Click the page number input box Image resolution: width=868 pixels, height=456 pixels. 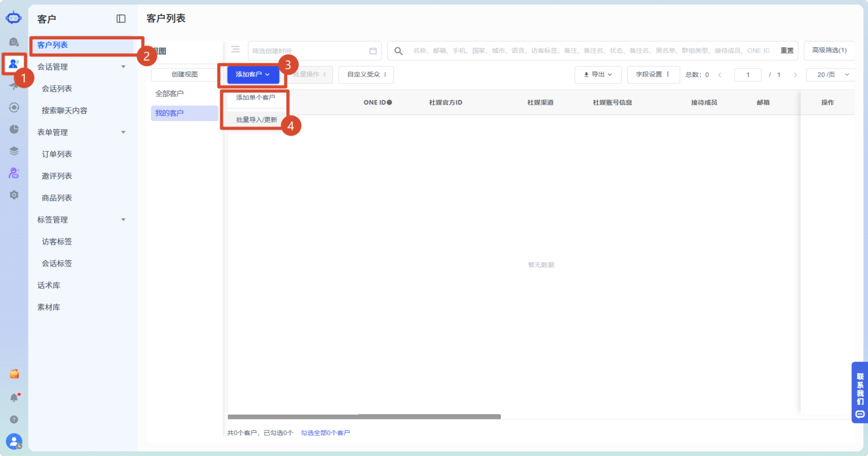[748, 75]
